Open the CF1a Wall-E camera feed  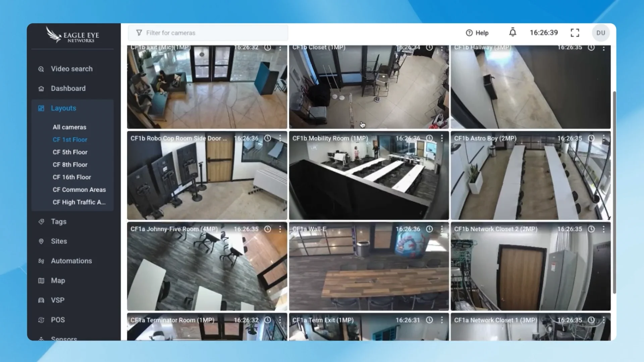[x=369, y=266]
